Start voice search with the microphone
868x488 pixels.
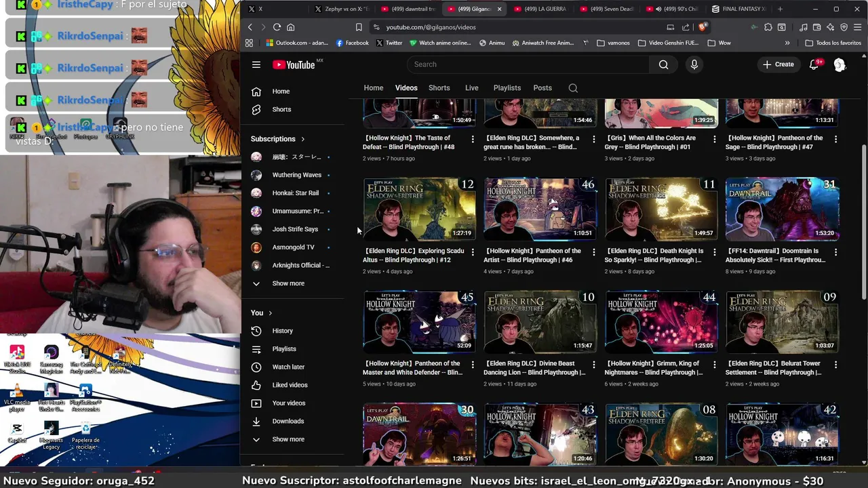pos(694,64)
